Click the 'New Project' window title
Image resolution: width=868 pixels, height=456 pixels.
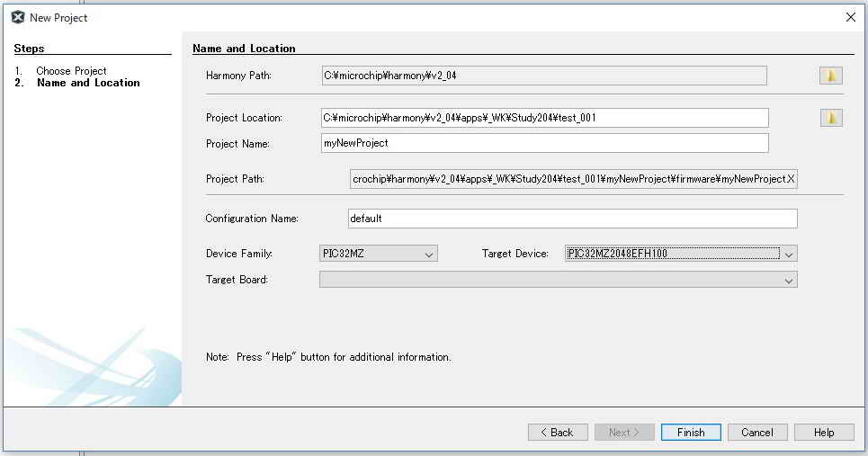58,18
